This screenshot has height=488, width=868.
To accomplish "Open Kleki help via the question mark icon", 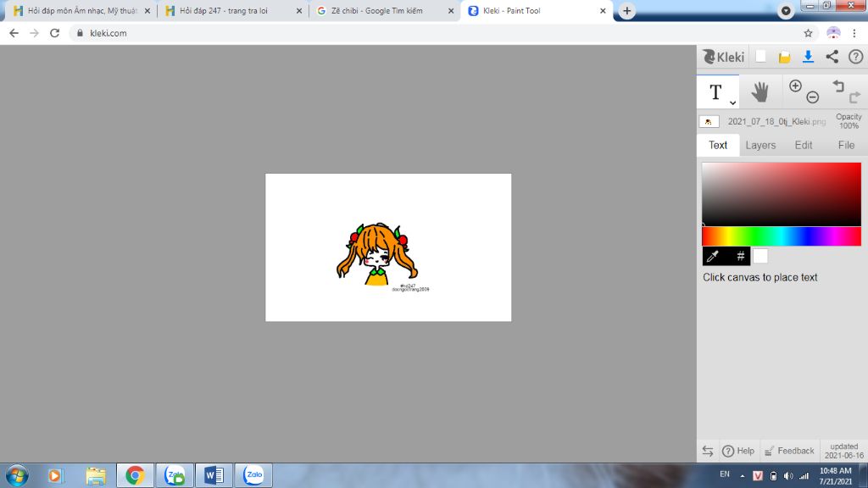I will coord(856,57).
